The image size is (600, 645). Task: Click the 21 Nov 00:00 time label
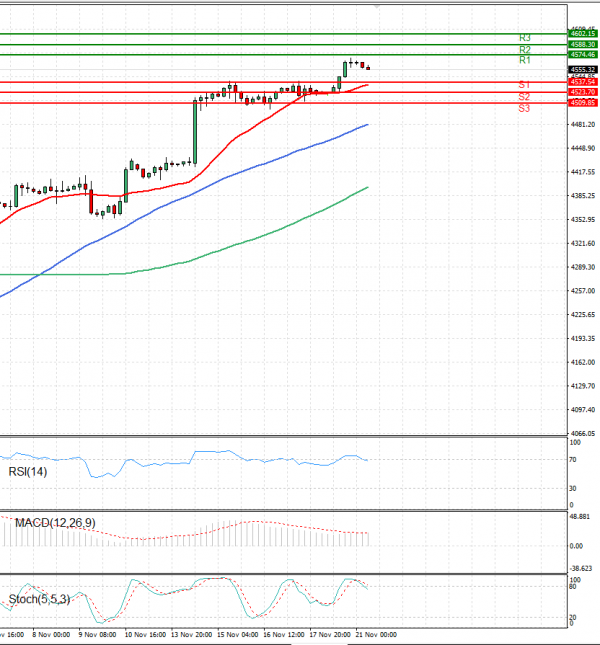(376, 635)
